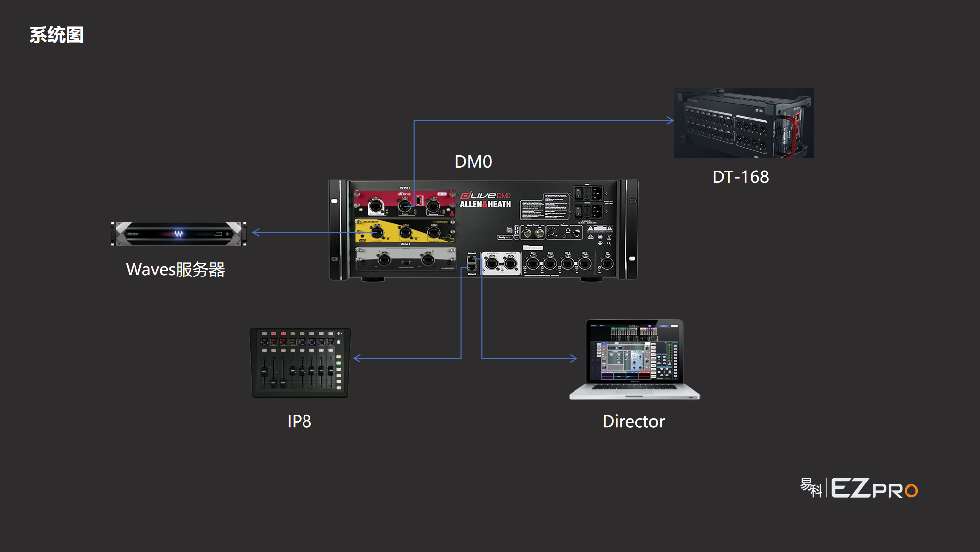Viewport: 980px width, 552px height.
Task: Click the yellow Waves card on DM0
Action: (405, 231)
